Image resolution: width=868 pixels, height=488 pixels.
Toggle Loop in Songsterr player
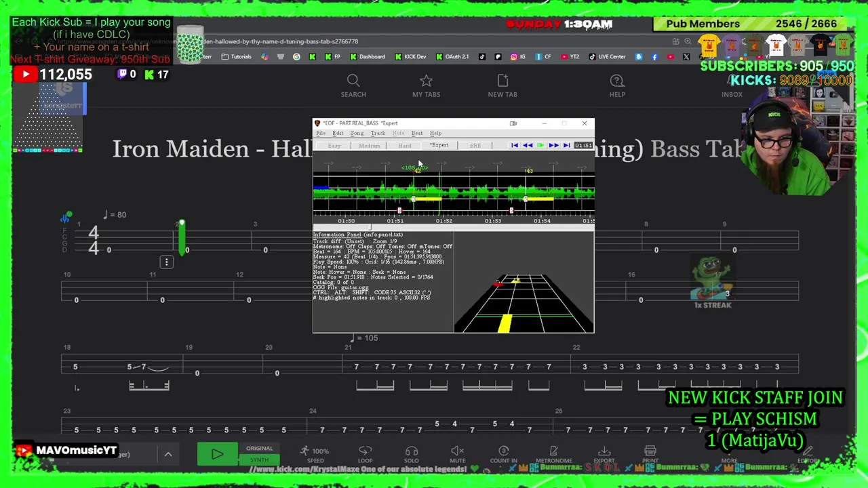click(x=366, y=454)
